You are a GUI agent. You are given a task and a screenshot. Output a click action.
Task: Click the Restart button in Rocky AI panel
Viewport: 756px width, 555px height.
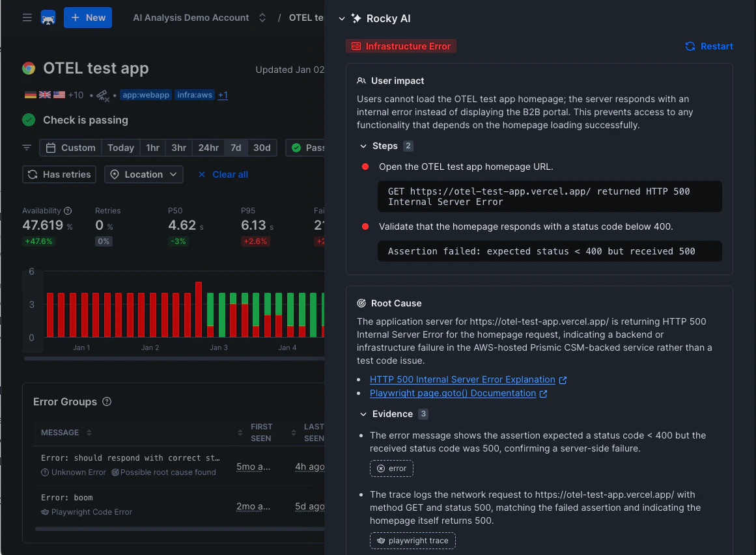[708, 46]
